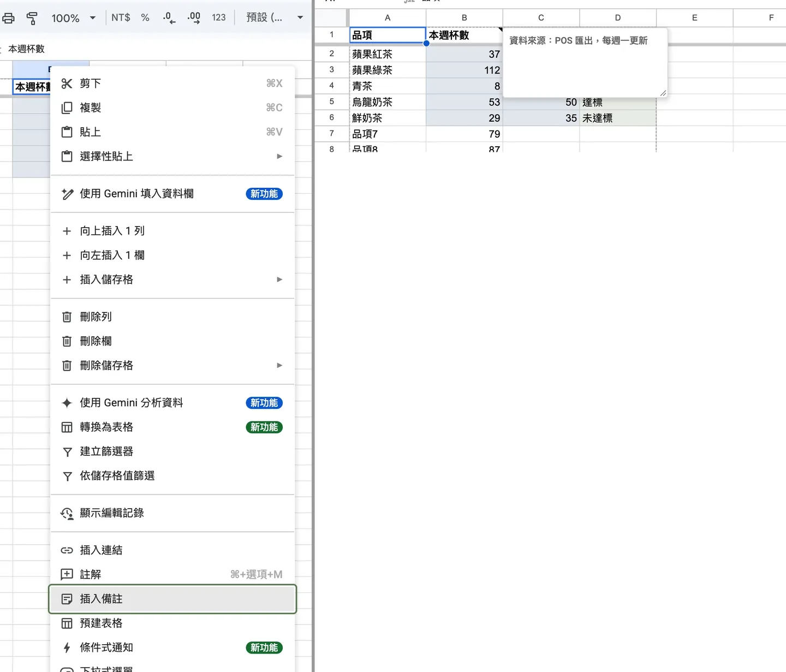Viewport: 786px width, 672px height.
Task: Open 顯示編輯記錄
Action: click(172, 513)
